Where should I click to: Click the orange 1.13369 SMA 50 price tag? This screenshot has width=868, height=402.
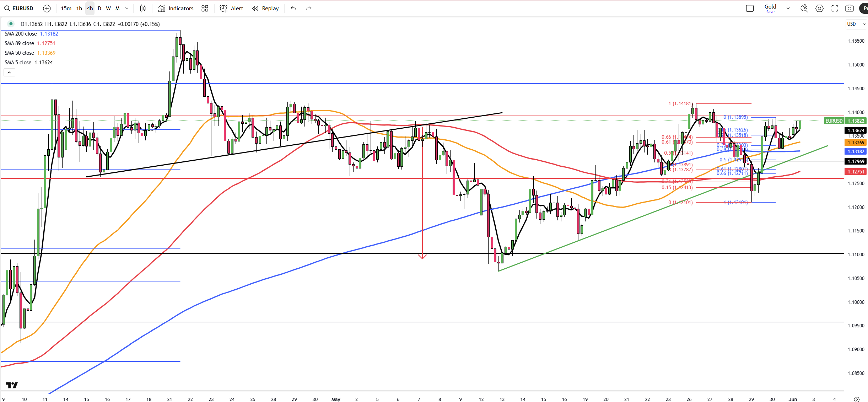coord(856,143)
